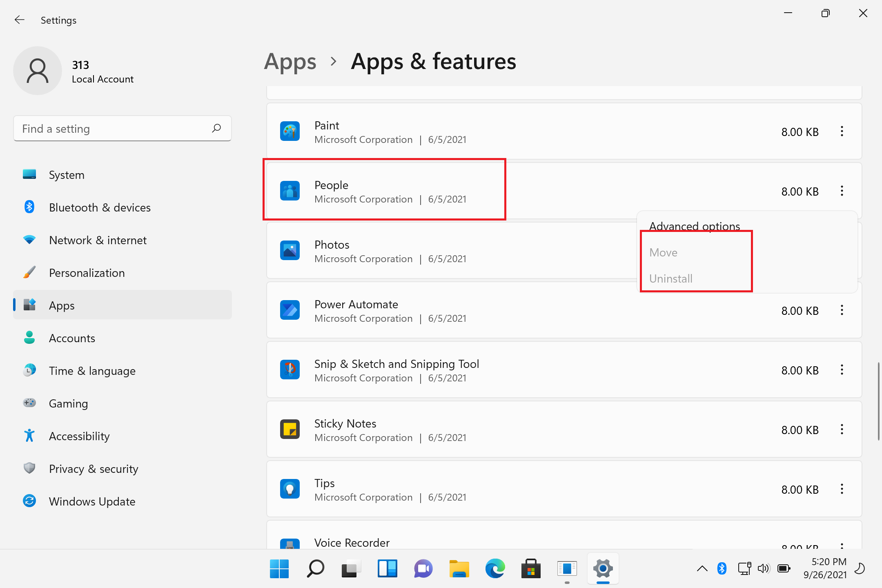Open Privacy & security settings
This screenshot has width=882, height=588.
[122, 469]
